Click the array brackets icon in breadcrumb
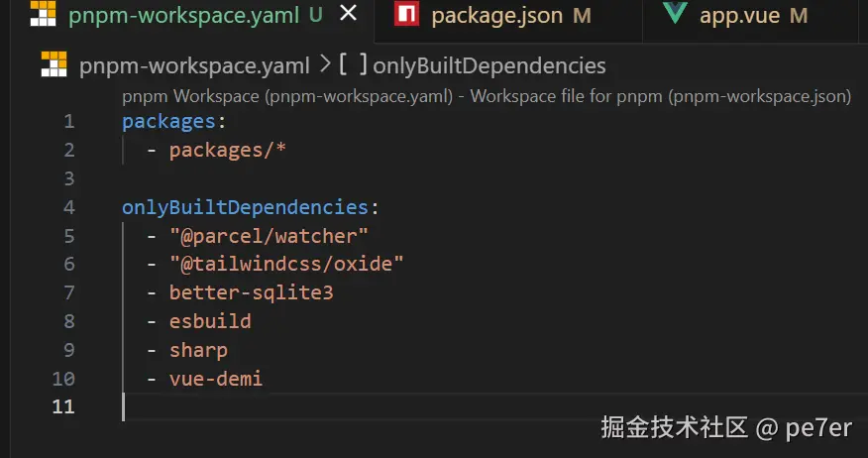The image size is (868, 458). point(353,64)
